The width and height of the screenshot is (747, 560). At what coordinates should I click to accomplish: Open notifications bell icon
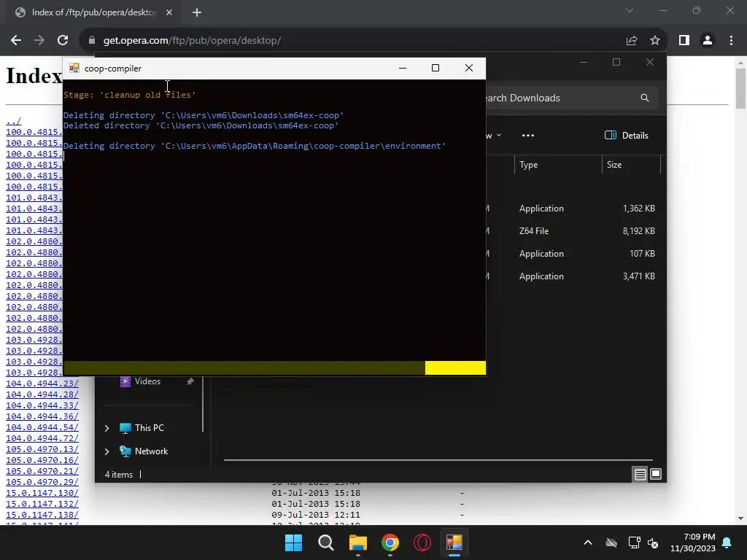(727, 542)
